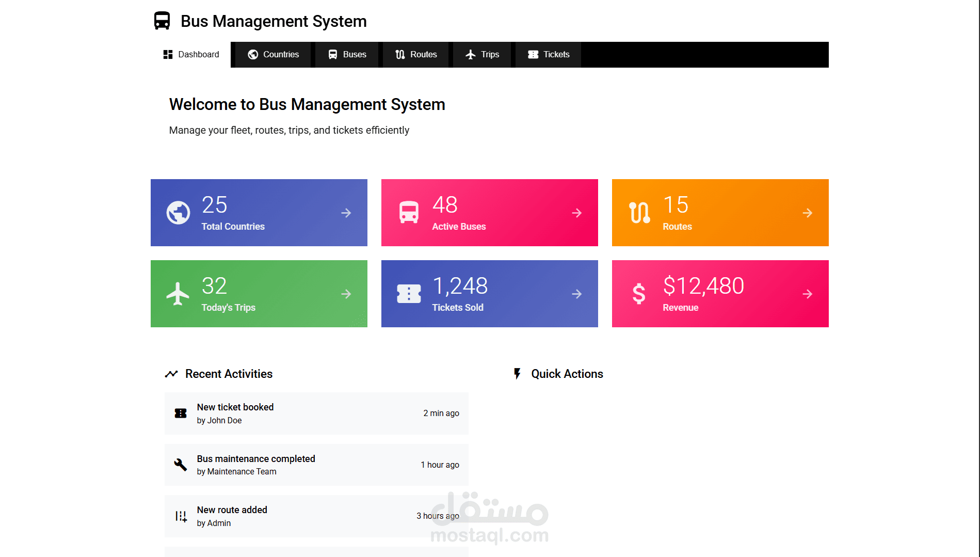Screen dimensions: 980x557
Task: Click the add-route icon on New route added row
Action: pyautogui.click(x=181, y=516)
